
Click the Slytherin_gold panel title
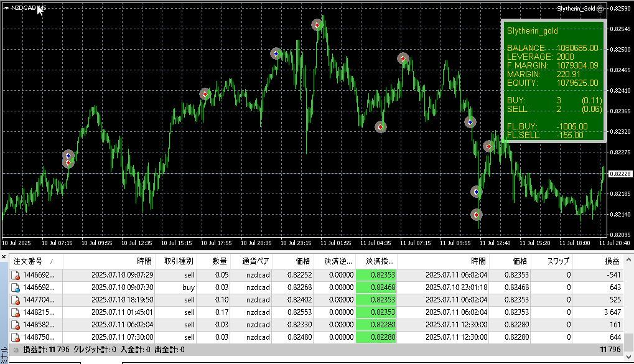pos(532,30)
